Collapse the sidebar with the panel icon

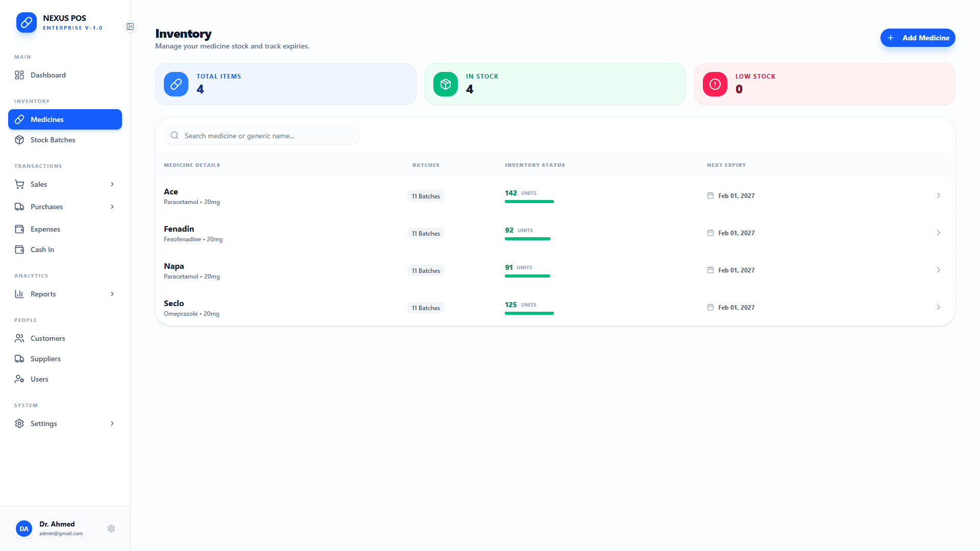click(130, 27)
